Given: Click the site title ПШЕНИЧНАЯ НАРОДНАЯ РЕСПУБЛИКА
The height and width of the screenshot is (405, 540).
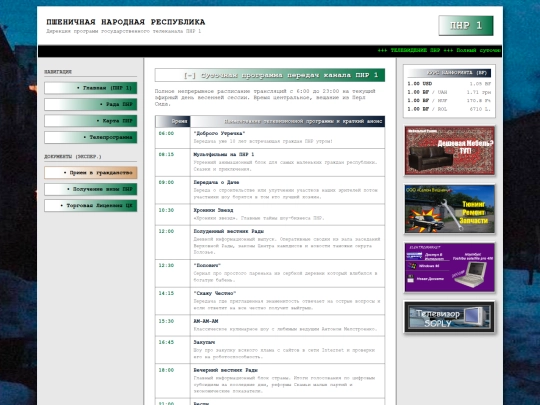Looking at the screenshot, I should (126, 22).
